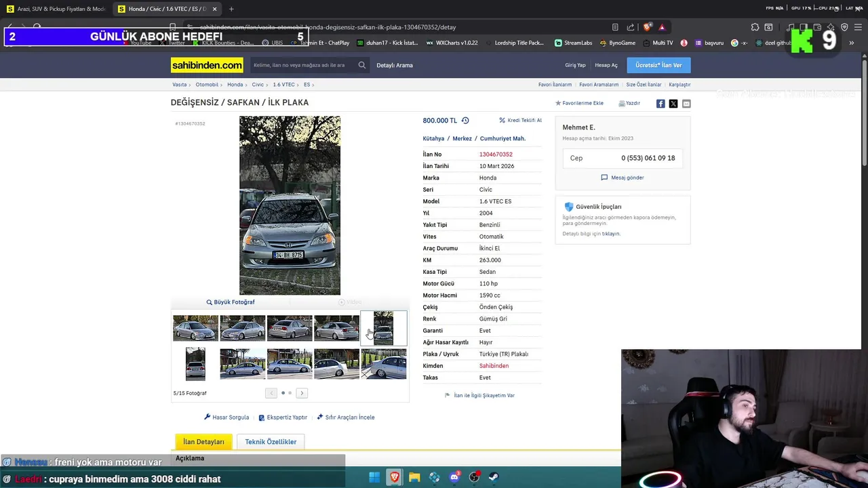Click the price history clock icon
868x488 pixels.
465,121
